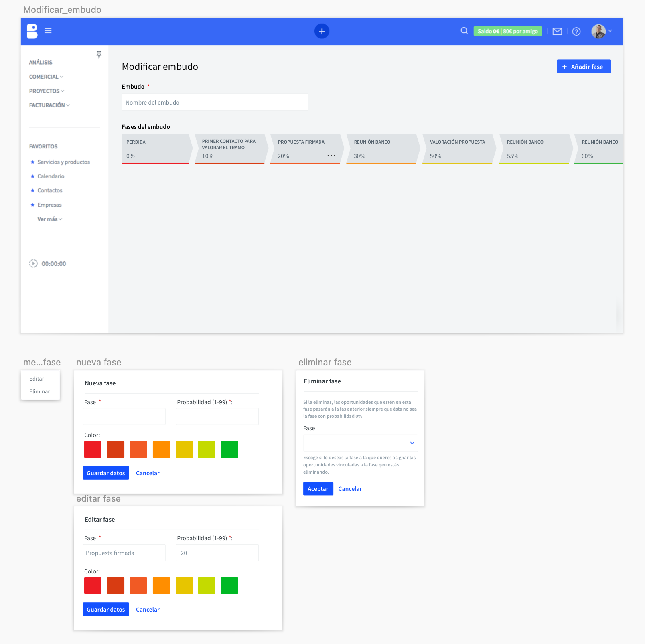
Task: Pin the sidebar with the pushpin icon
Action: pyautogui.click(x=99, y=55)
